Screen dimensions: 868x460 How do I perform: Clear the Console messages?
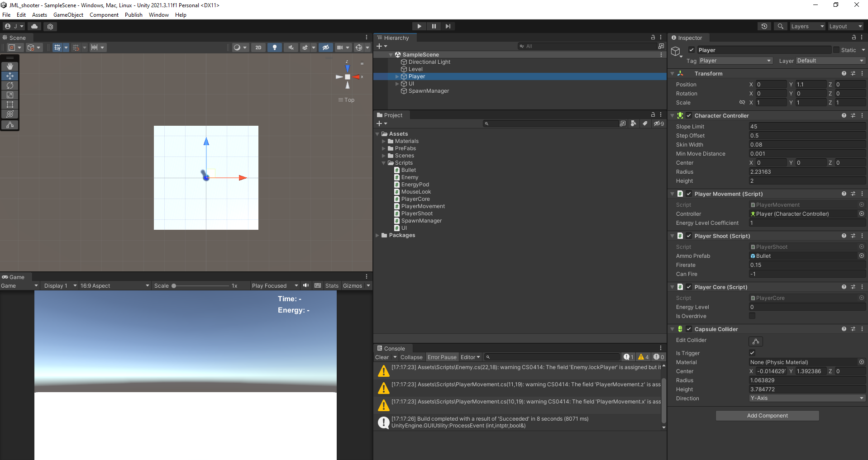coord(381,357)
